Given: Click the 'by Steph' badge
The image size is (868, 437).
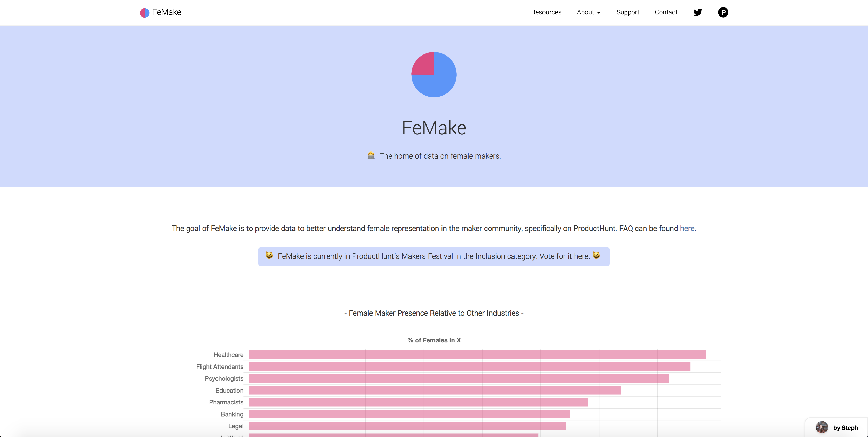Looking at the screenshot, I should pyautogui.click(x=836, y=427).
